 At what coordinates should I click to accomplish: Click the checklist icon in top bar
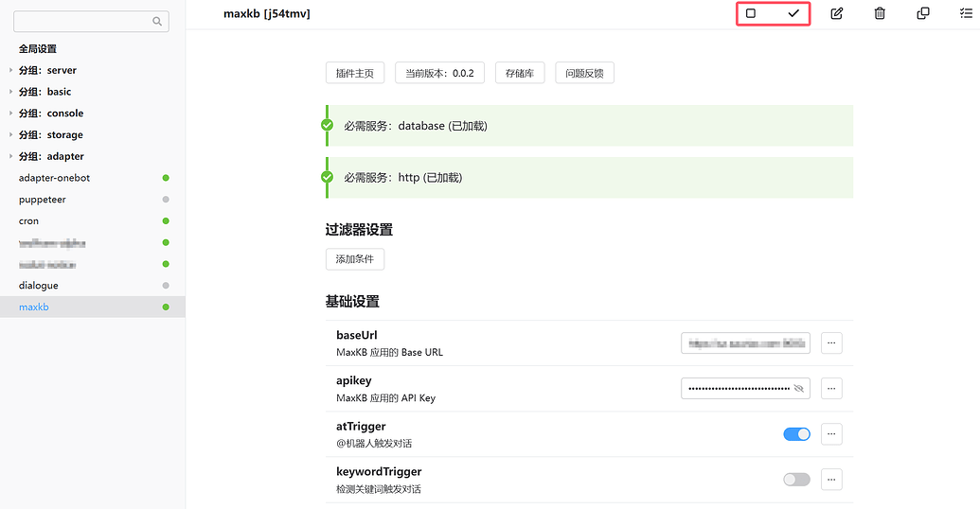pyautogui.click(x=966, y=13)
